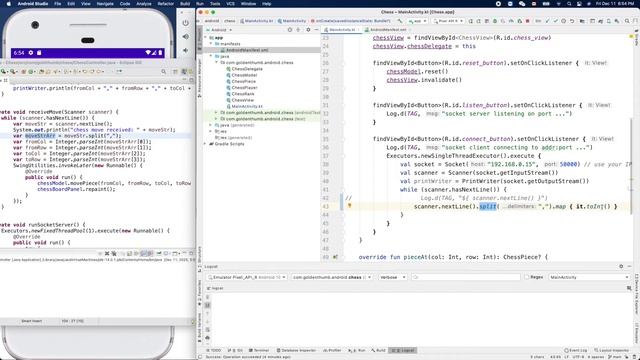Open the MainActivity filter dropdown in Logcat
This screenshot has height=360, width=640.
pyautogui.click(x=589, y=277)
